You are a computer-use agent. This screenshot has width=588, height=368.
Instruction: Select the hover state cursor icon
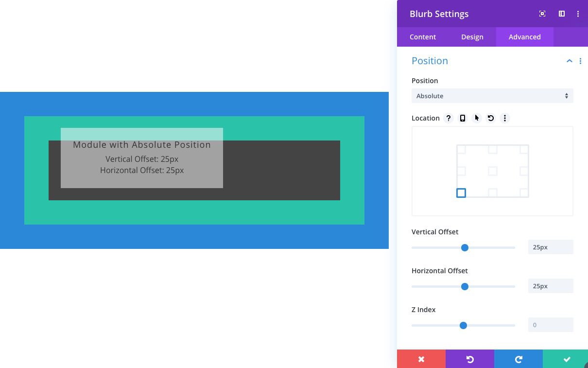(x=476, y=118)
